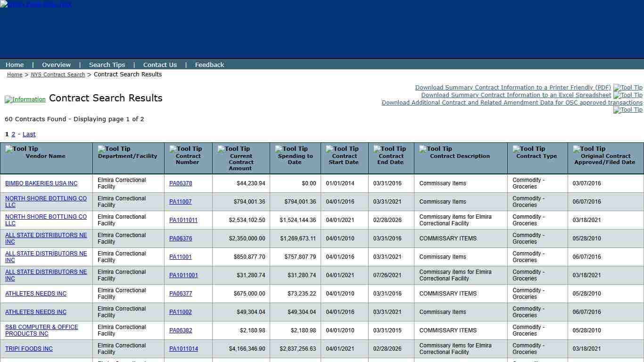The image size is (644, 362).
Task: Open contract PA06378
Action: pyautogui.click(x=181, y=183)
